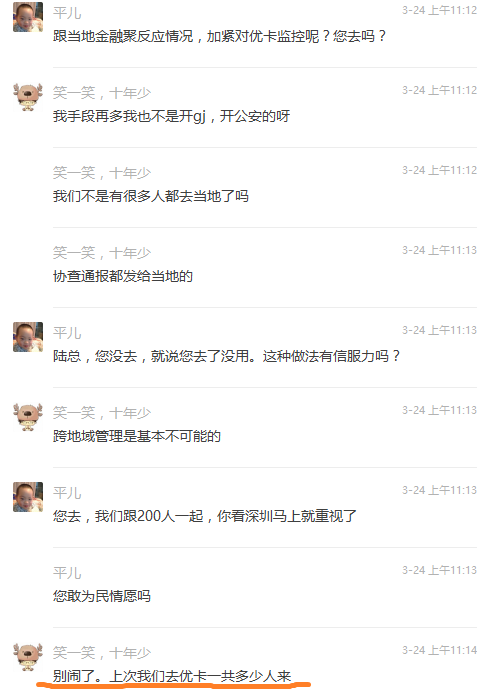The image size is (500, 697).
Task: Click sender name above 我们不是有很多人 message
Action: [x=102, y=173]
